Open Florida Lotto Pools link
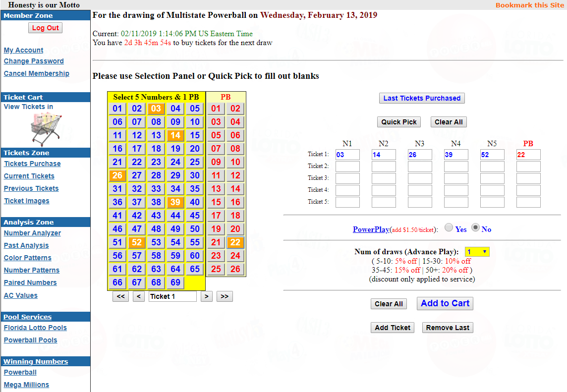567x392 pixels. coord(35,328)
